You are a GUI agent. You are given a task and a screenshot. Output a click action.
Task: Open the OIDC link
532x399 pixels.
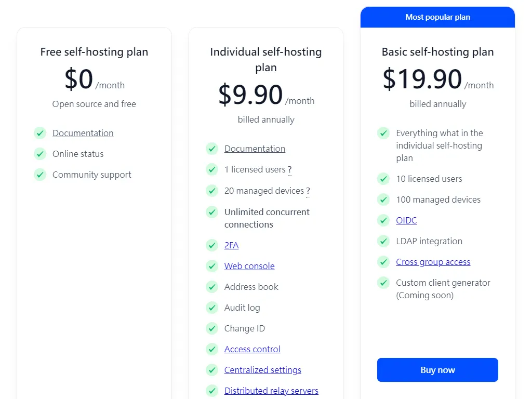click(x=406, y=220)
